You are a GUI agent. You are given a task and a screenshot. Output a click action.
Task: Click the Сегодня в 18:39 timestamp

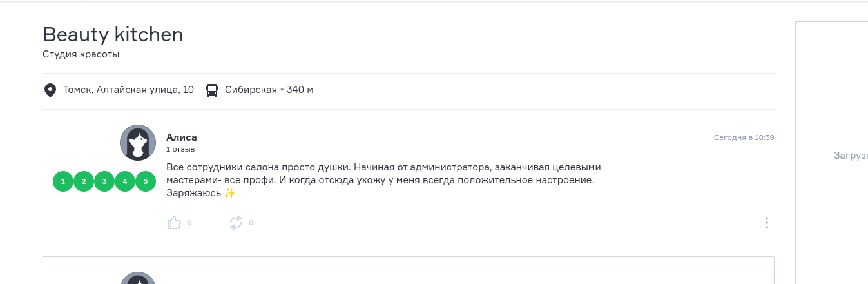[744, 137]
